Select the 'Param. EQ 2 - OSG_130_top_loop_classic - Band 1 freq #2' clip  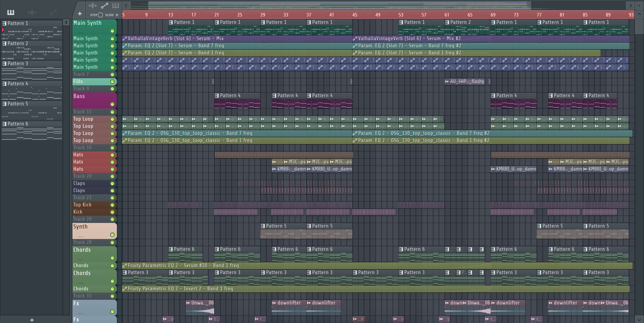(491, 141)
